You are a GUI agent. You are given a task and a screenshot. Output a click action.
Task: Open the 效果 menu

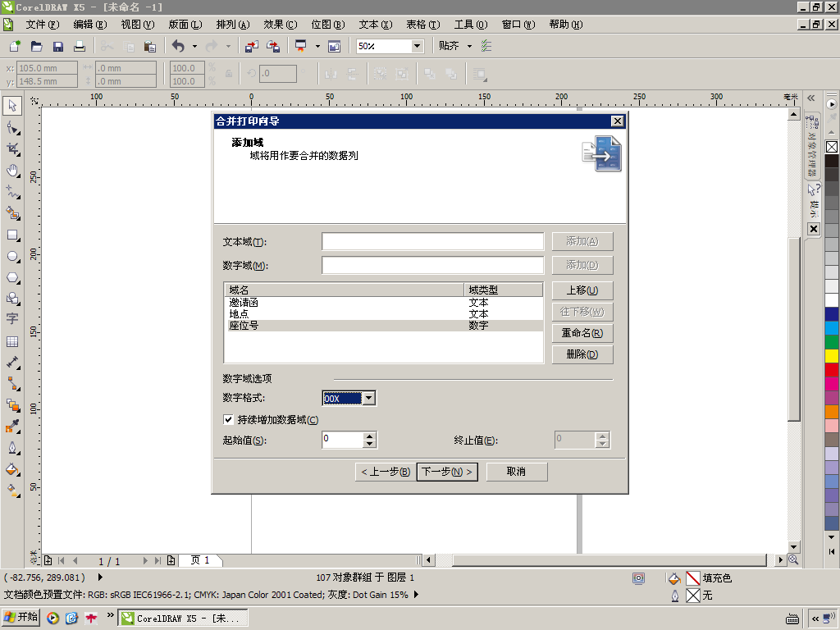(x=281, y=25)
